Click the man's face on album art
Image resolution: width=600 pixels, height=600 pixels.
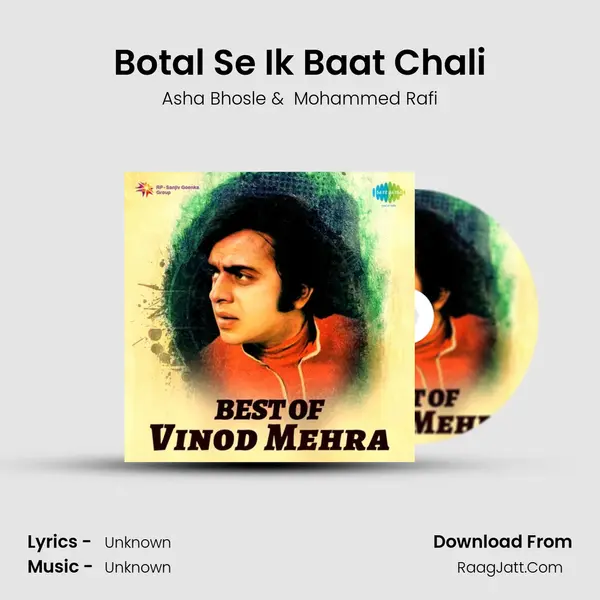[245, 295]
